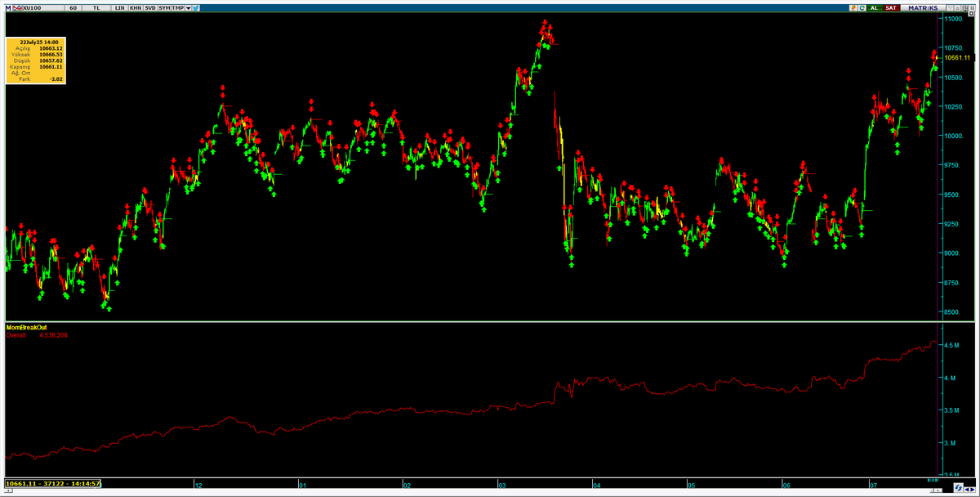Viewport: 980px width, 497px height.
Task: Toggle the SVD button
Action: (x=150, y=8)
